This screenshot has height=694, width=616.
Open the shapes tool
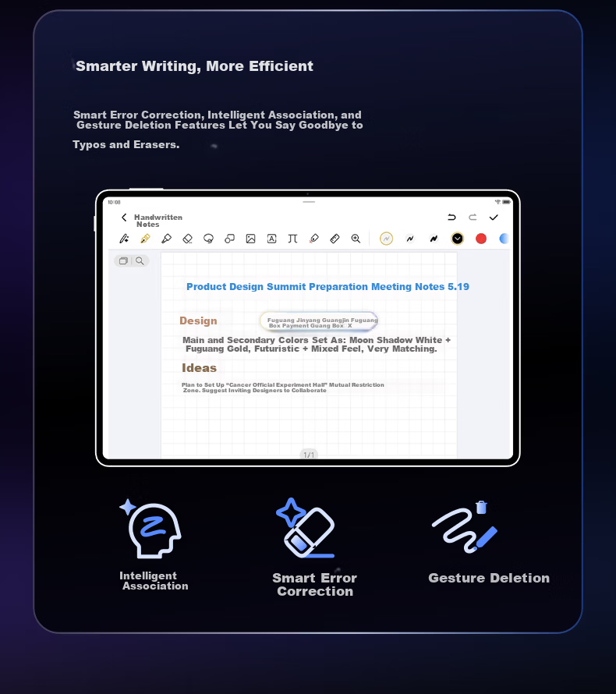230,239
